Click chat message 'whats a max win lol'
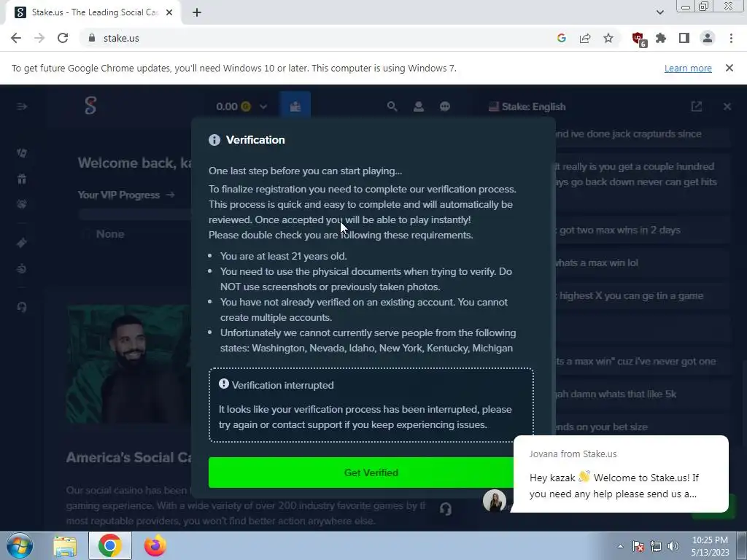Image resolution: width=747 pixels, height=560 pixels. (x=595, y=262)
